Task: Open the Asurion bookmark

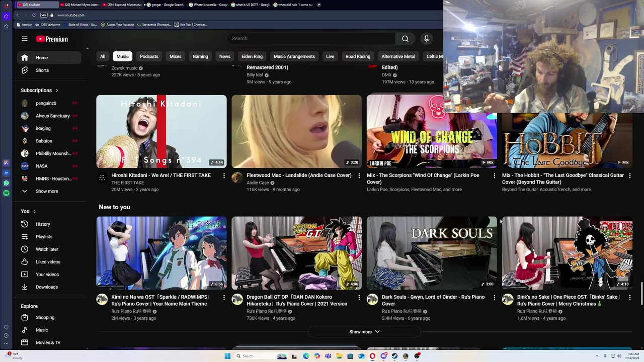Action: (x=24, y=25)
